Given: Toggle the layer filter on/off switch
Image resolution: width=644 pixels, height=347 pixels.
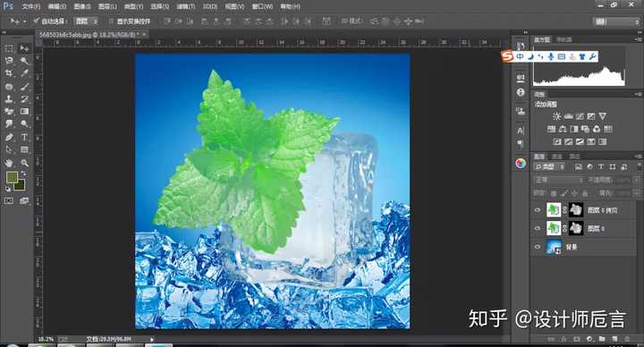Looking at the screenshot, I should (639, 166).
